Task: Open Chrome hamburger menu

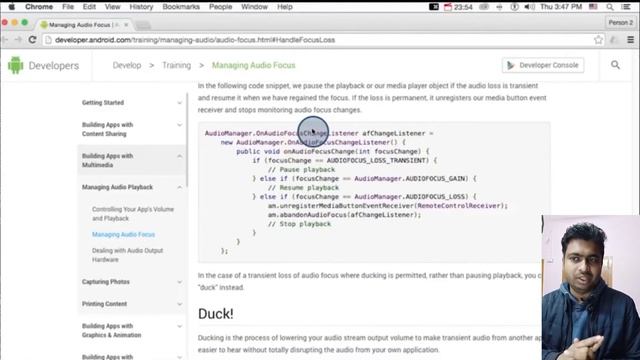Action: pyautogui.click(x=631, y=40)
